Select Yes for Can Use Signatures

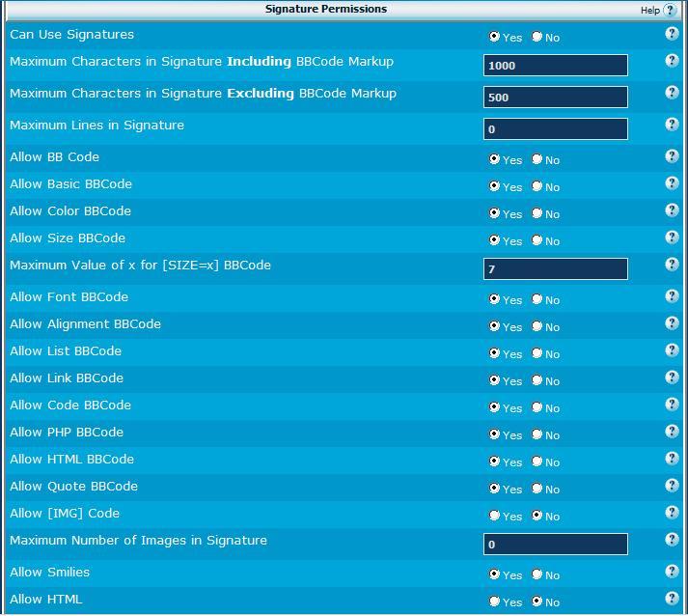[x=494, y=36]
